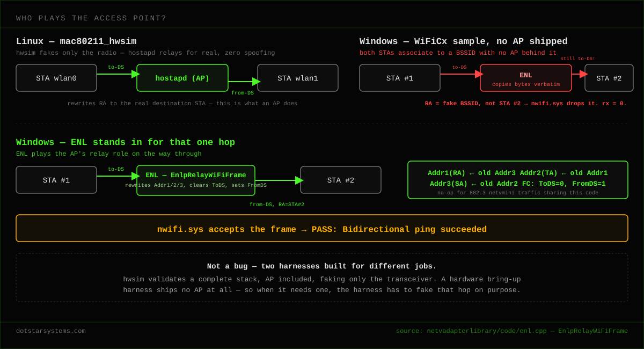Select 'Windows — ENL stands in for that one hop'
This screenshot has height=349, width=644.
(126, 142)
